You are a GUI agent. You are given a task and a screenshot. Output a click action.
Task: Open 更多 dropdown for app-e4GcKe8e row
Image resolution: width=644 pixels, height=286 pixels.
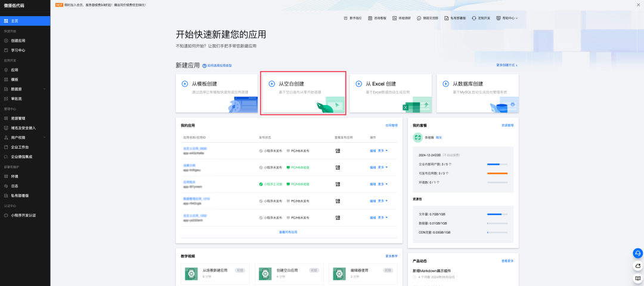point(383,150)
